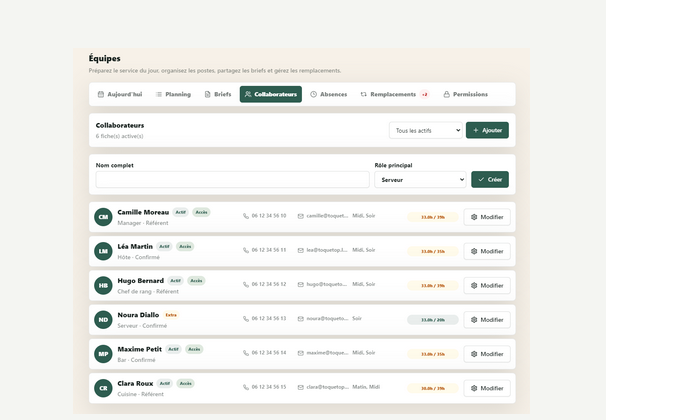Click phone number '06 12 34 56 14'
This screenshot has height=420, width=680.
269,353
